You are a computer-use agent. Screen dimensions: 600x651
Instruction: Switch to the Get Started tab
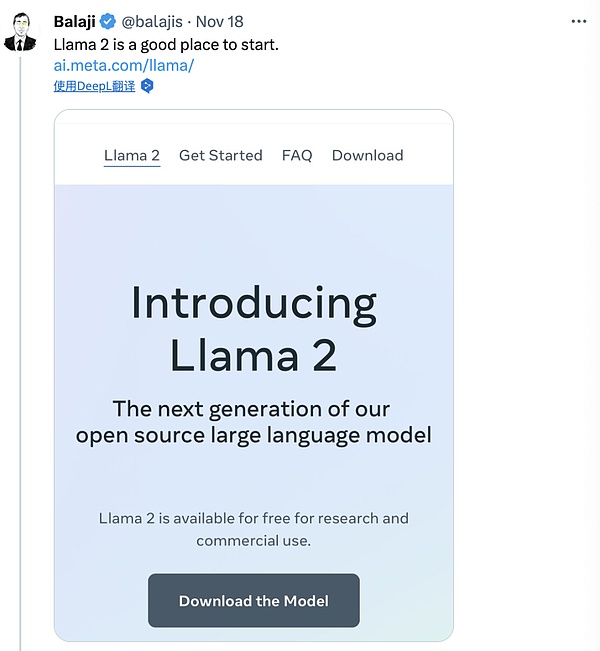(x=220, y=155)
